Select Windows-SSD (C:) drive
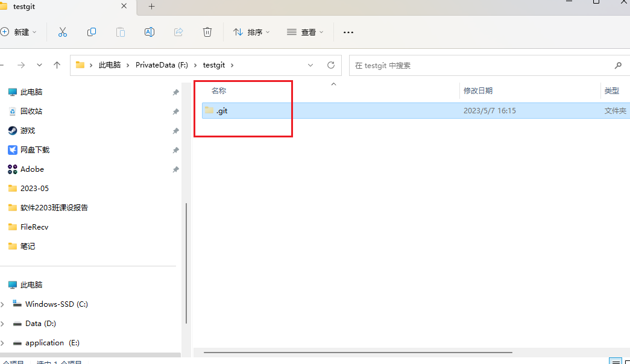 tap(56, 304)
